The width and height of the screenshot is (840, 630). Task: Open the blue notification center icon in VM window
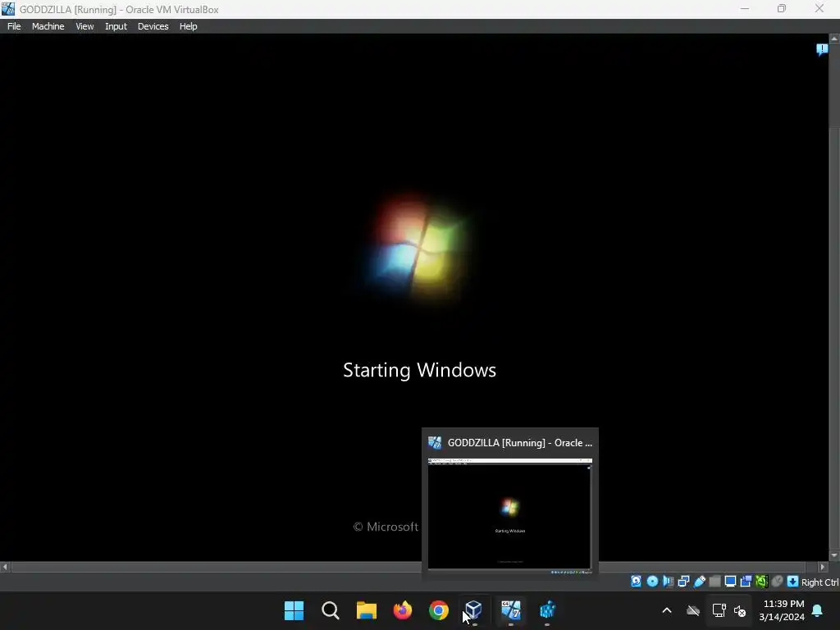(822, 49)
